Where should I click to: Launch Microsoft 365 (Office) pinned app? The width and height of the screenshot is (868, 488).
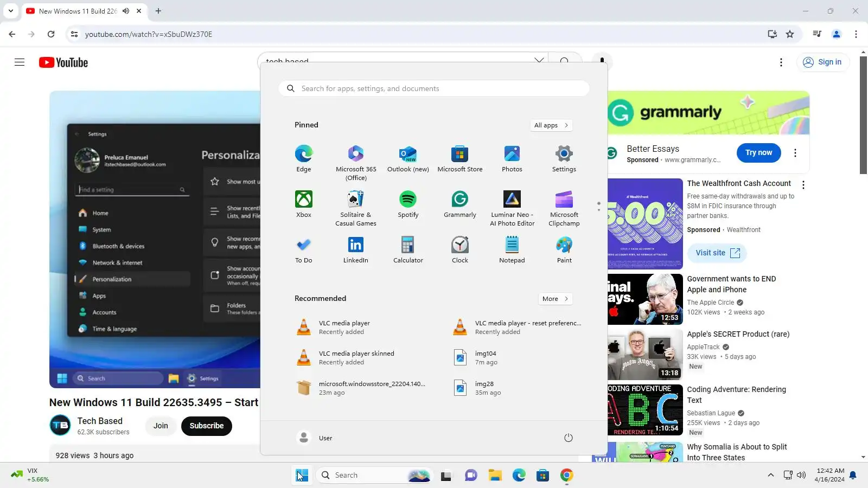click(356, 163)
